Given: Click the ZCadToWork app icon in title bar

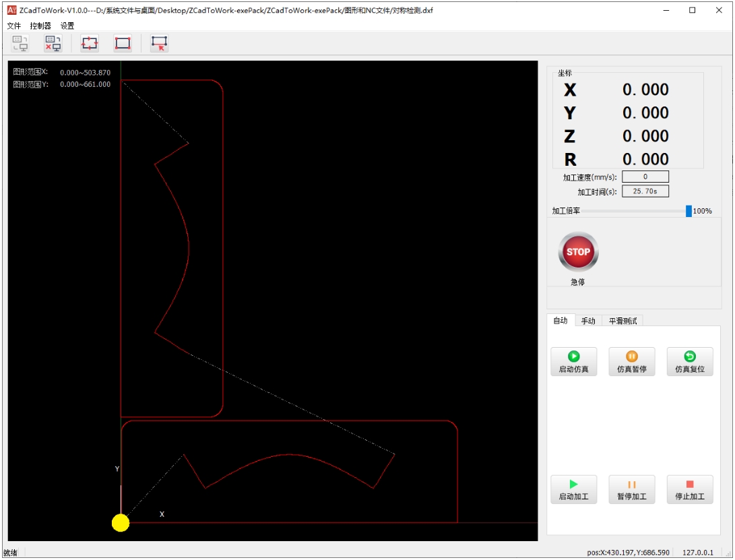Looking at the screenshot, I should point(11,10).
